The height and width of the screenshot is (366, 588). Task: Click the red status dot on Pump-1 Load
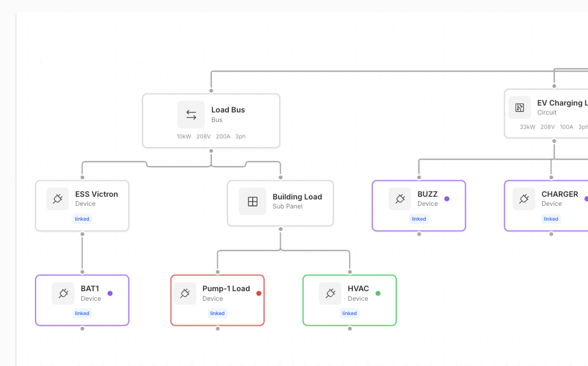tap(259, 293)
